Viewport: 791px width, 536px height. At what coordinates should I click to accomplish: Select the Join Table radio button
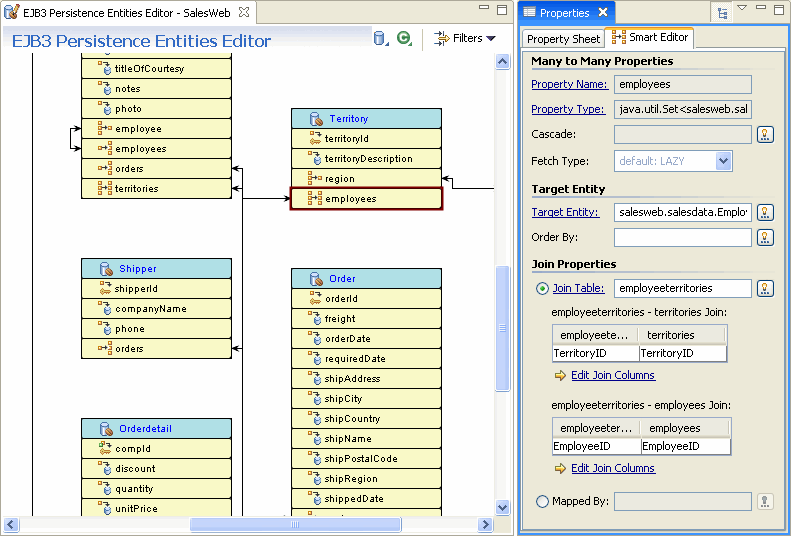[542, 288]
